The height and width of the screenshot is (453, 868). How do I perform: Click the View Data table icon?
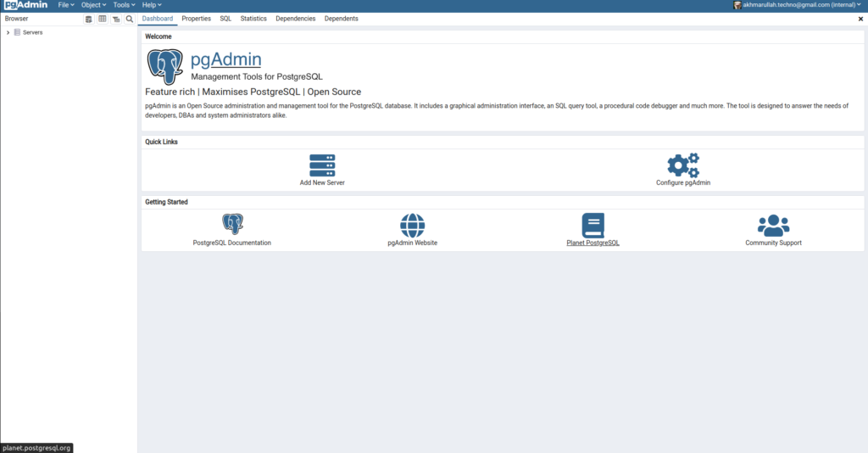pos(103,19)
